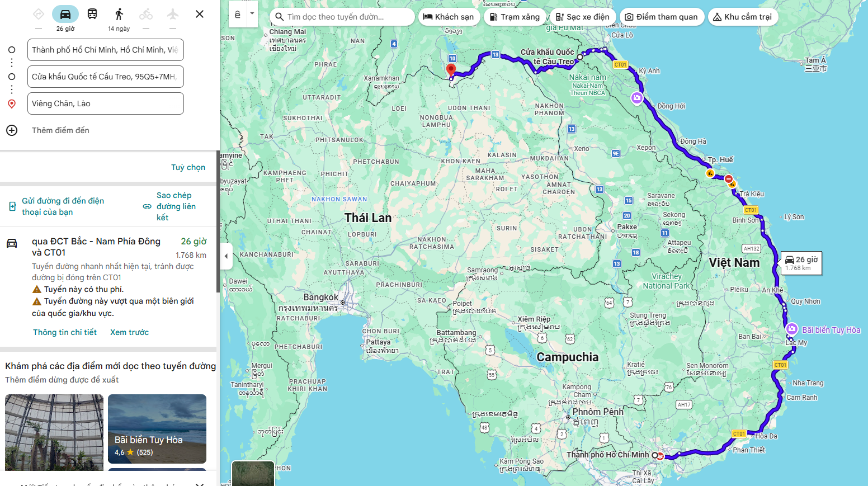Filter by Khách sạn hotels
The height and width of the screenshot is (486, 868).
(x=449, y=17)
